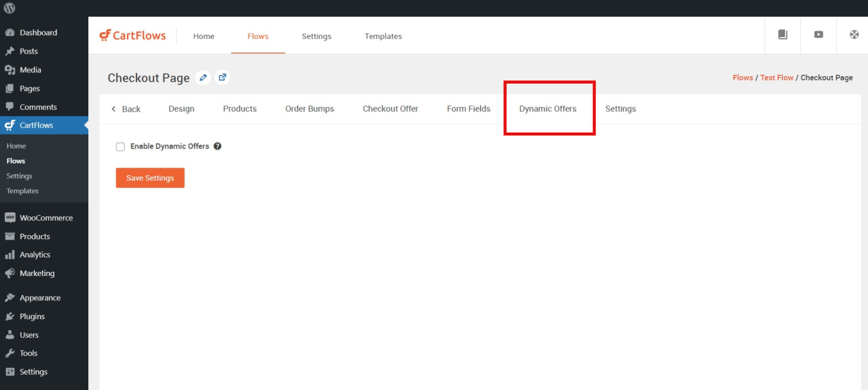Switch to the Order Bumps tab
The height and width of the screenshot is (390, 868).
pyautogui.click(x=309, y=109)
